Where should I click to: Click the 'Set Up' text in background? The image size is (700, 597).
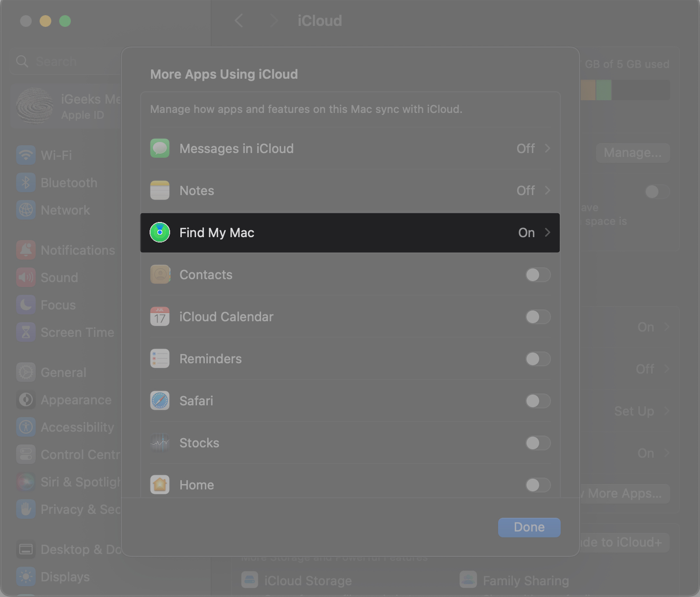tap(634, 411)
